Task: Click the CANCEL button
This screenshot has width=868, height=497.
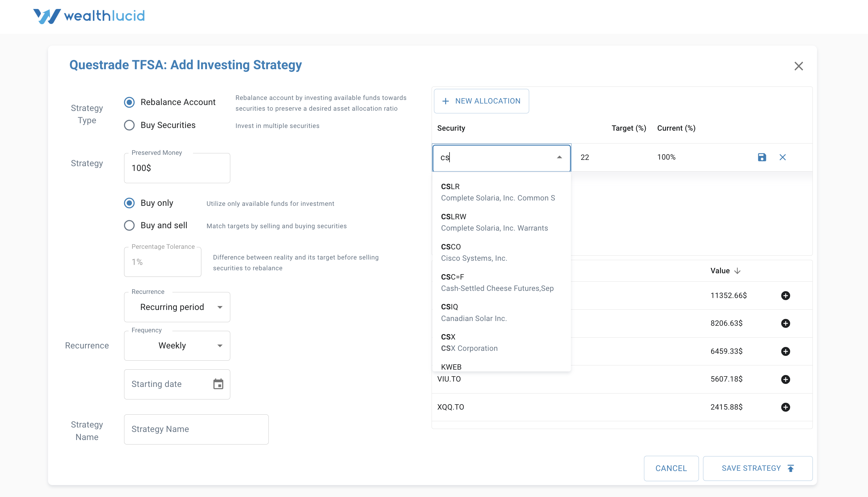Action: click(x=671, y=468)
